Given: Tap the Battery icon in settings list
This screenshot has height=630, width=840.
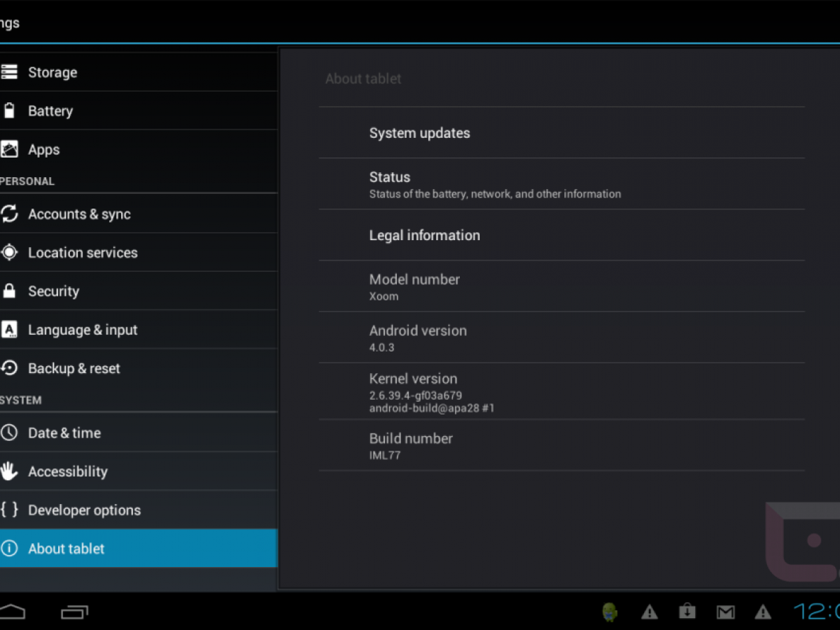Looking at the screenshot, I should (x=9, y=111).
